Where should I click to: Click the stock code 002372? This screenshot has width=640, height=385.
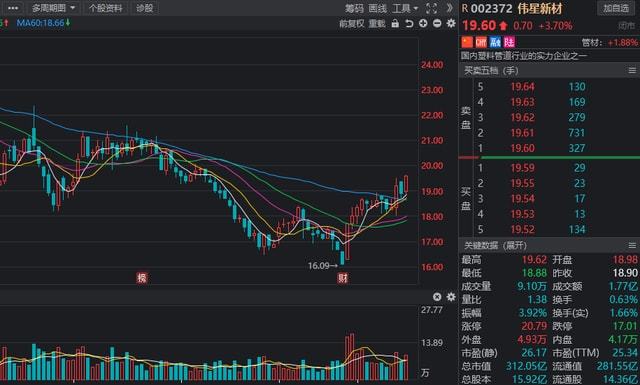pyautogui.click(x=491, y=9)
